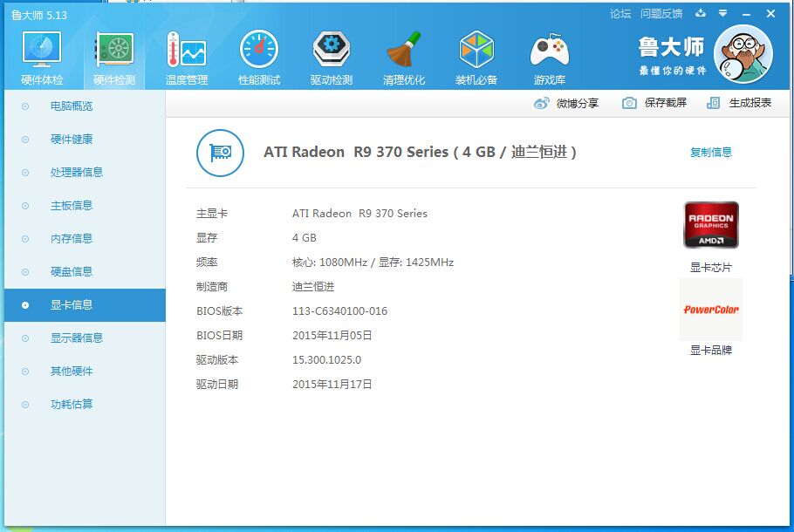Open the 论坛 forum link
Image resolution: width=794 pixels, height=532 pixels.
620,14
